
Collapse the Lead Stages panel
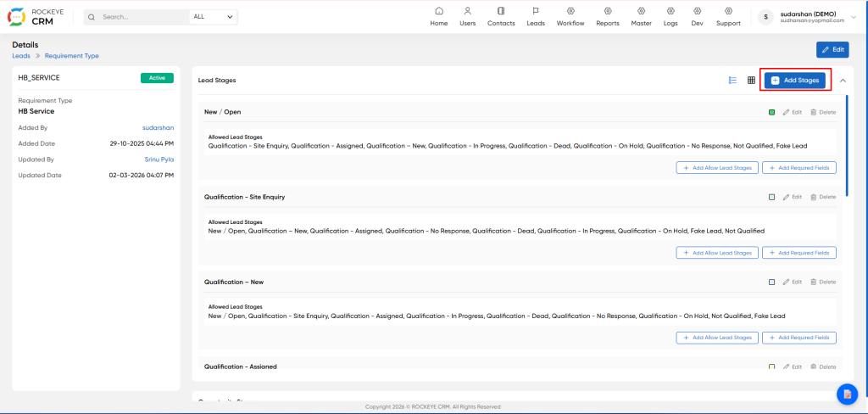[x=843, y=81]
